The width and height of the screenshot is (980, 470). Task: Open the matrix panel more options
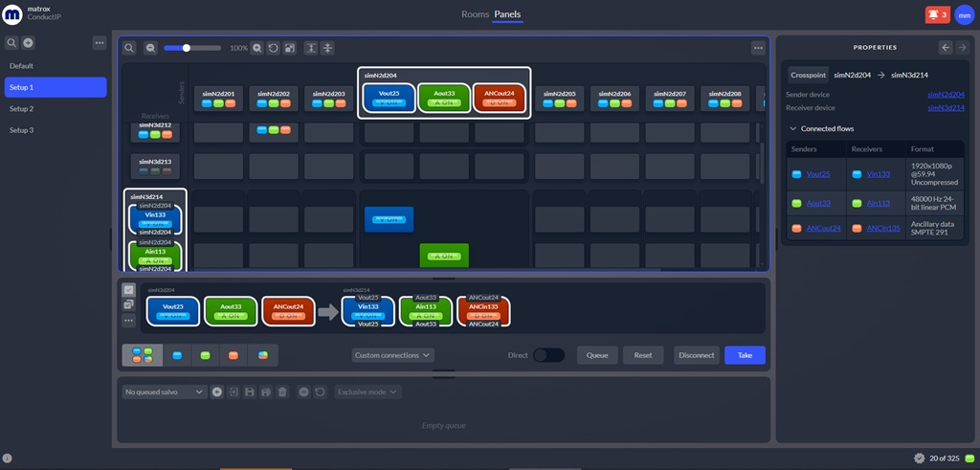point(758,48)
